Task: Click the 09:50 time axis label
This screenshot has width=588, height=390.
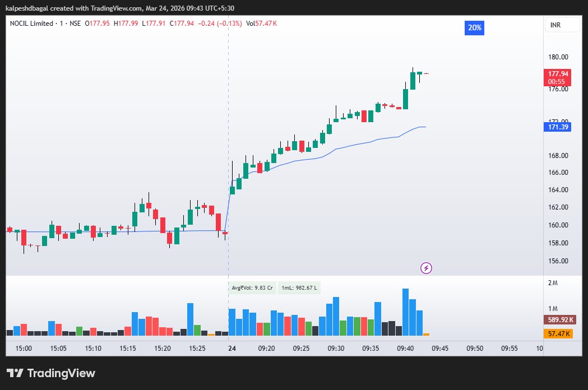Action: (475, 349)
